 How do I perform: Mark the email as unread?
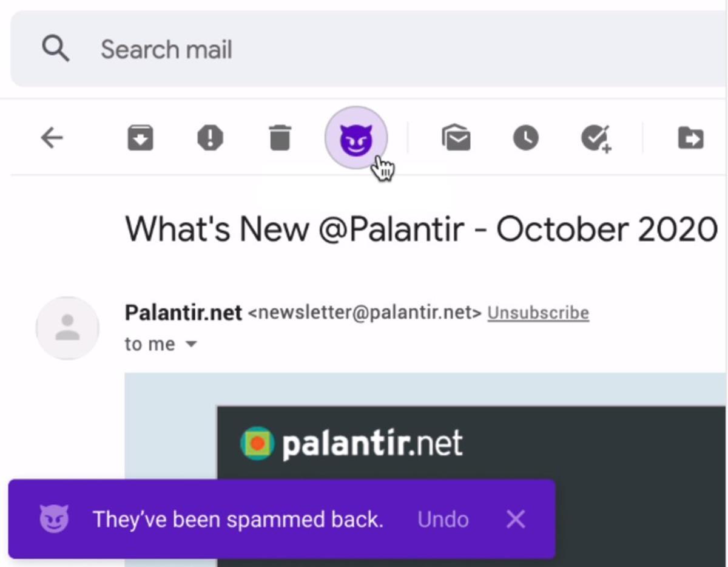pos(456,138)
